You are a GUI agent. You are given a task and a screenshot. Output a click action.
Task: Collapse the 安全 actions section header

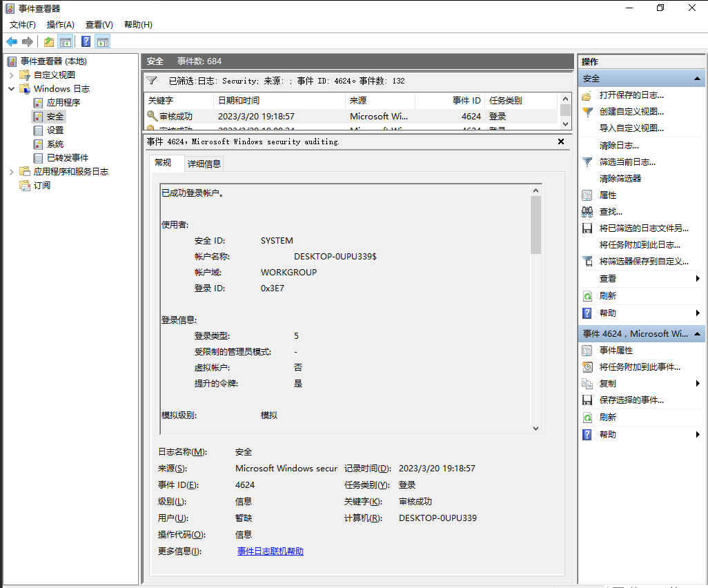point(697,79)
